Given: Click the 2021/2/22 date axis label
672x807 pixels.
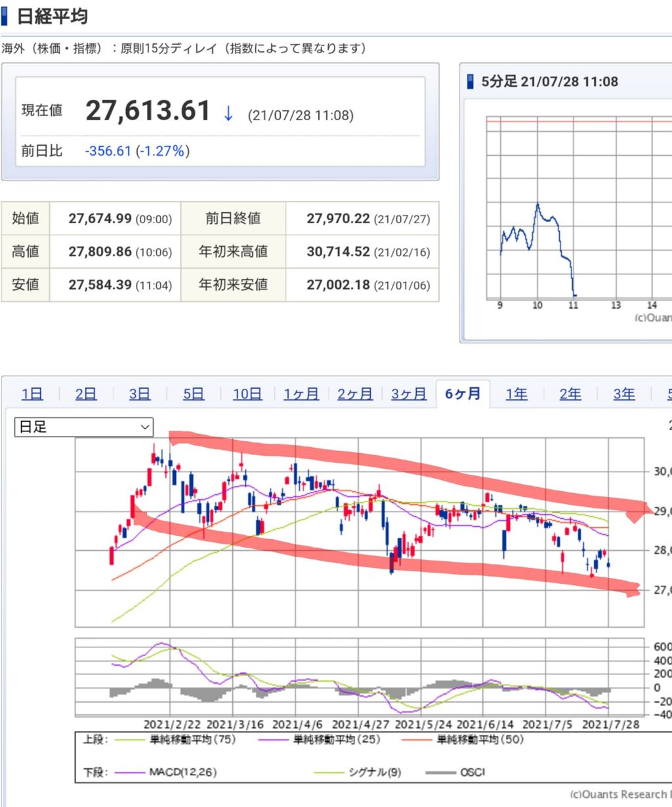Looking at the screenshot, I should pyautogui.click(x=173, y=724).
